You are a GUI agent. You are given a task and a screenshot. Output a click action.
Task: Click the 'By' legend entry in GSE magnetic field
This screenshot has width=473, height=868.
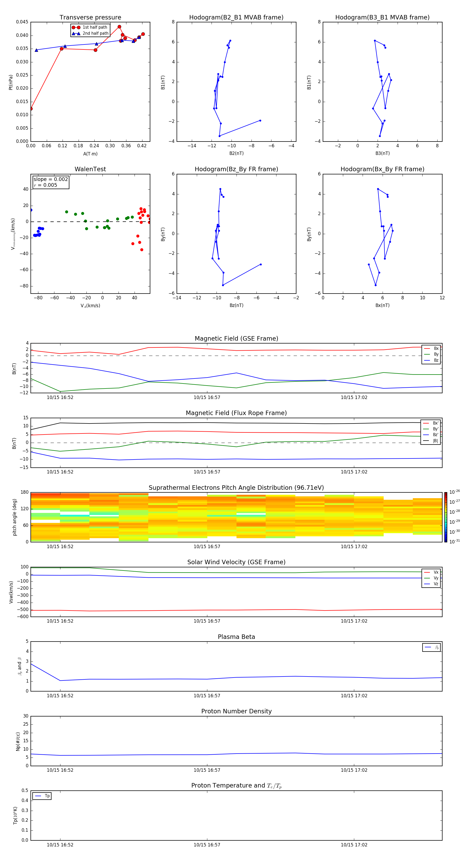point(431,354)
